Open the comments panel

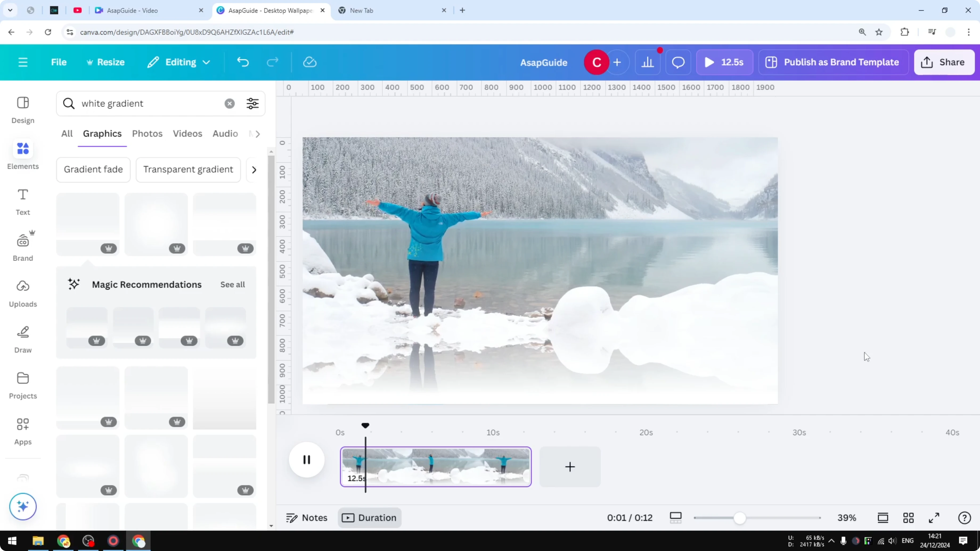coord(678,62)
